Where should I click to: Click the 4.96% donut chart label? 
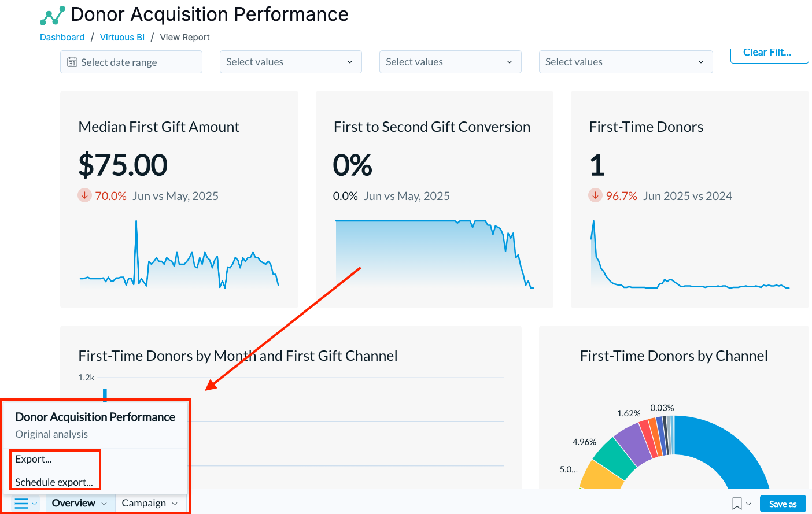pos(584,442)
